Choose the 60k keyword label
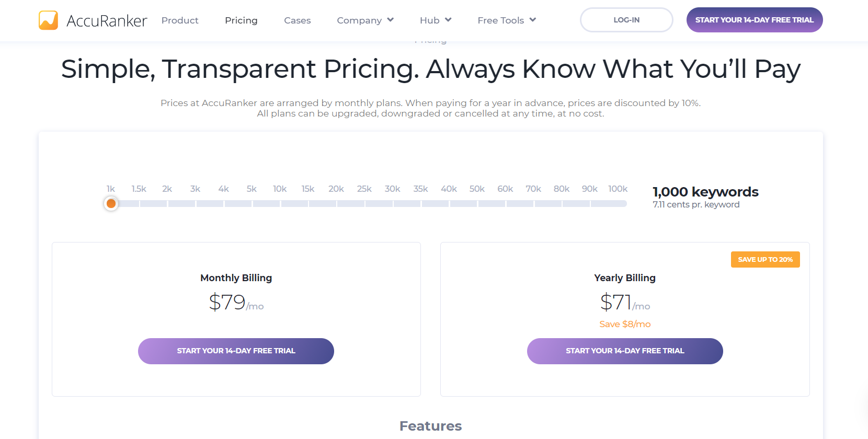 point(505,189)
